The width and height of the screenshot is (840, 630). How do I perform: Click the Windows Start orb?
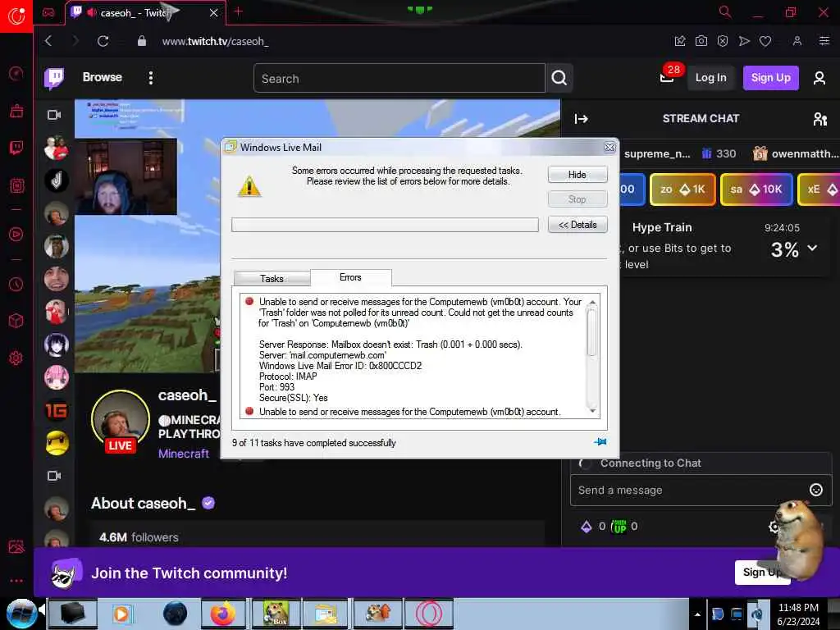[21, 614]
